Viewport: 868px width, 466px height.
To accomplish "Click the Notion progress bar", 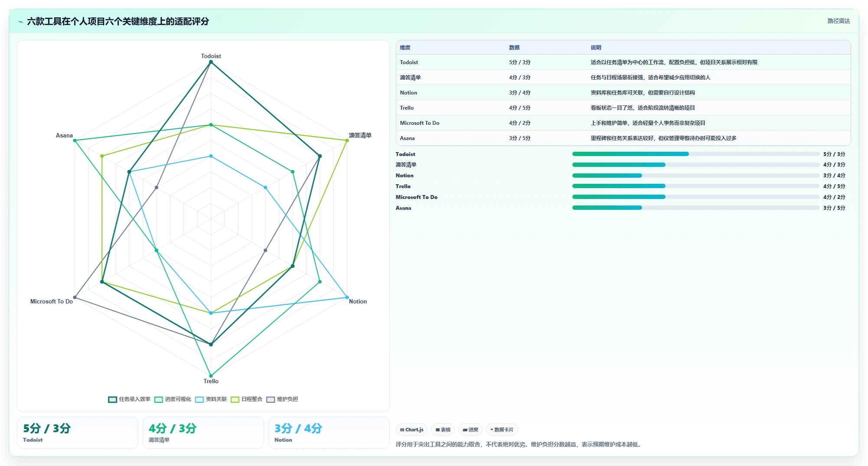I will 696,176.
